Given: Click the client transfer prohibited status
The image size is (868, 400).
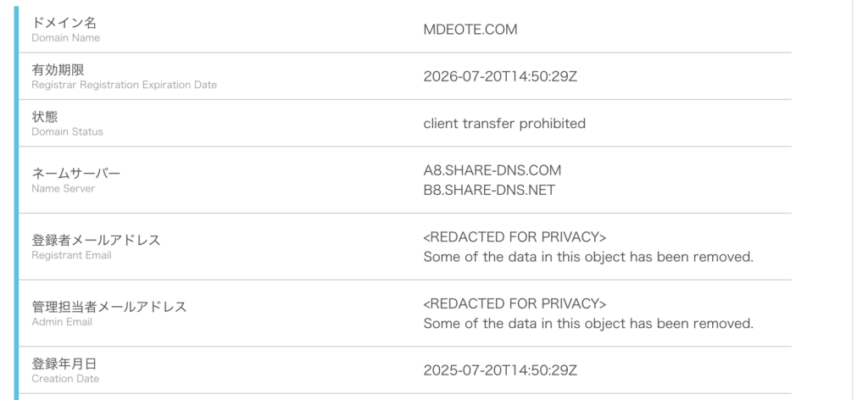Looking at the screenshot, I should pyautogui.click(x=504, y=124).
